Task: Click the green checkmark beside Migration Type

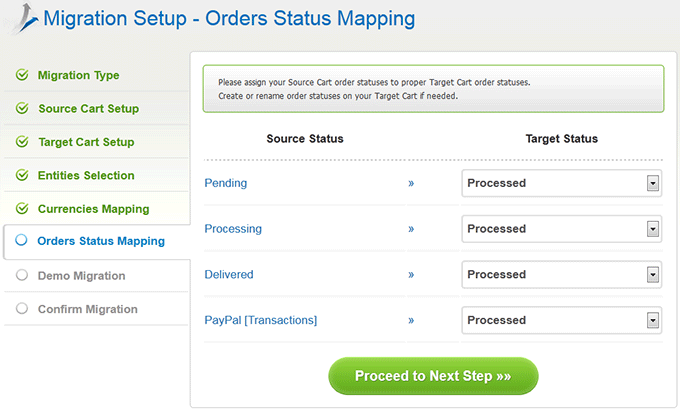Action: 22,75
